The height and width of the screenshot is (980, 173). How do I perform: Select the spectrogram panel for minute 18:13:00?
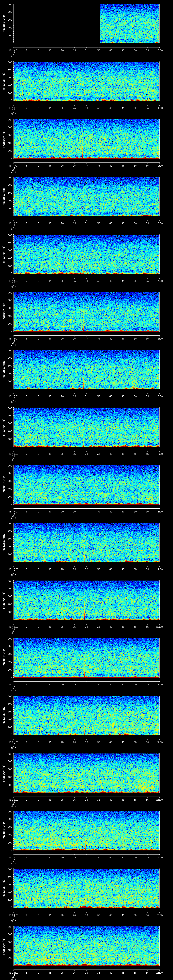(x=86, y=254)
